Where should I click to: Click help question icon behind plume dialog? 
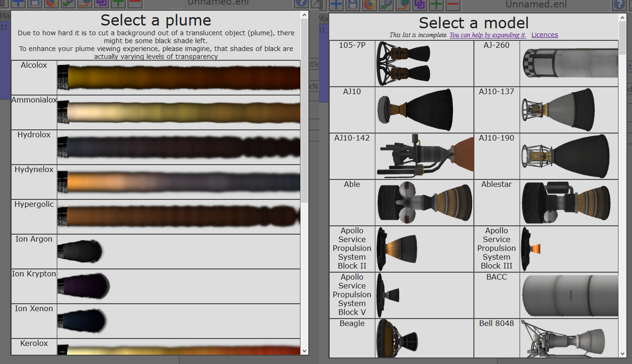click(x=301, y=4)
